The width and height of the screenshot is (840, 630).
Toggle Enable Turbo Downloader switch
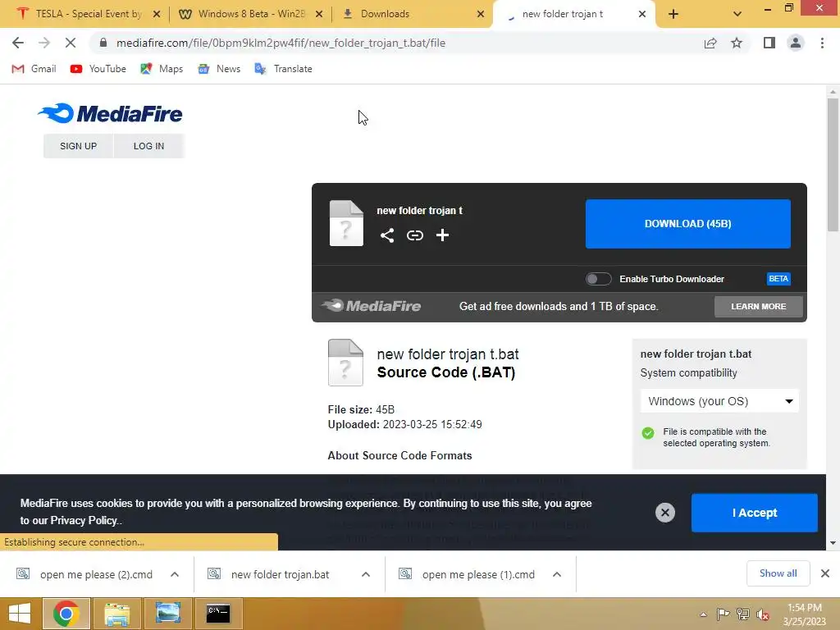(x=598, y=279)
